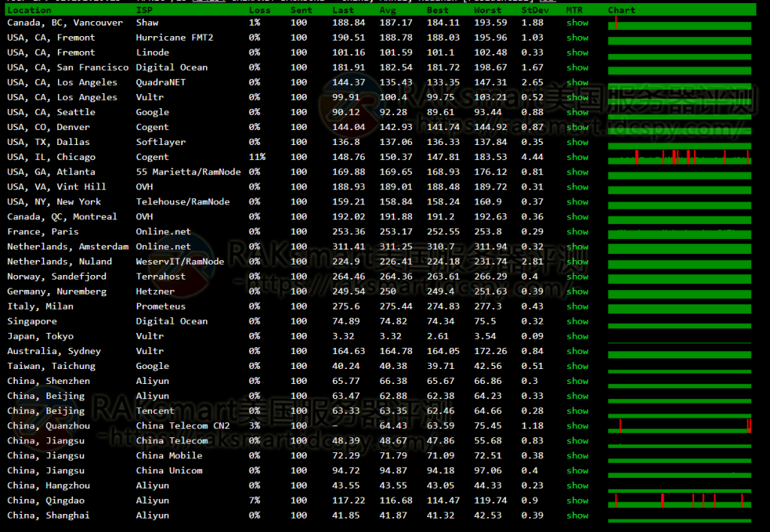770x532 pixels.
Task: Click 'China Telecom CN2' ISP cell
Action: pyautogui.click(x=183, y=426)
